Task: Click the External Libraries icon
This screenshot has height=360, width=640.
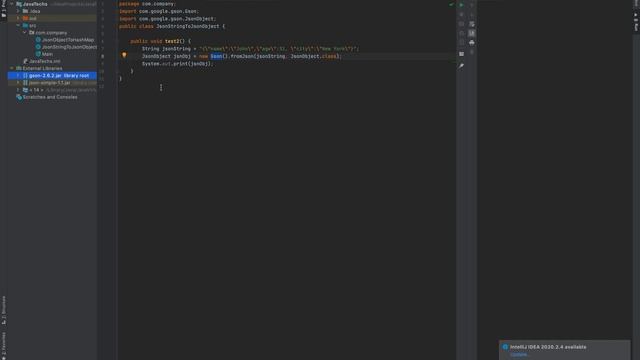Action: coord(19,68)
